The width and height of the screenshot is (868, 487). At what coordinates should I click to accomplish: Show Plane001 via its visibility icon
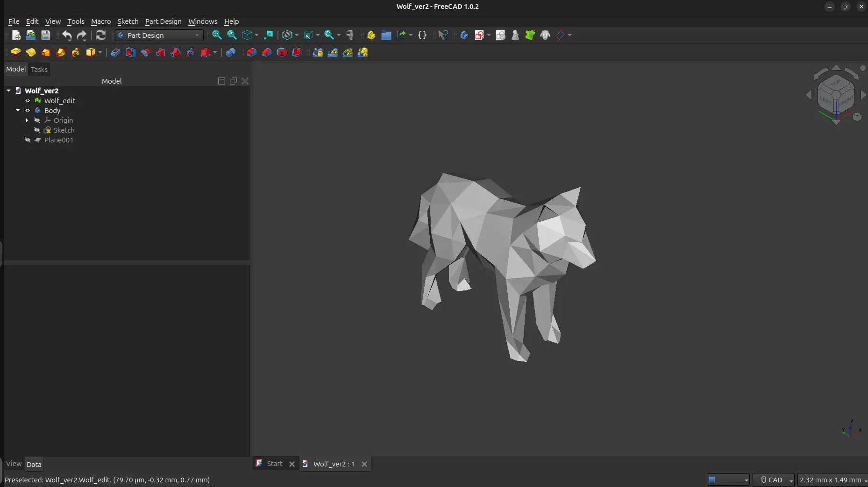tap(28, 140)
